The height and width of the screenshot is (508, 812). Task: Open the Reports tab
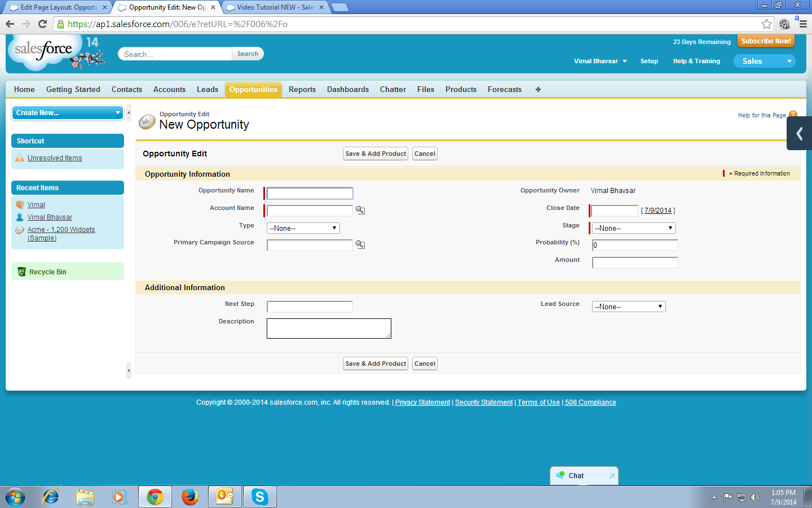click(x=302, y=89)
